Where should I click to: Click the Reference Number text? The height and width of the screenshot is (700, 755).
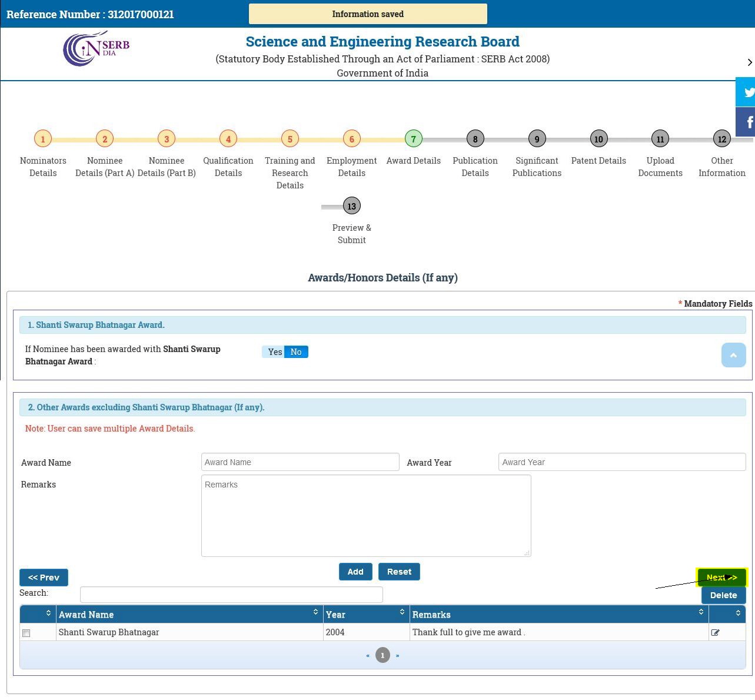(x=90, y=14)
